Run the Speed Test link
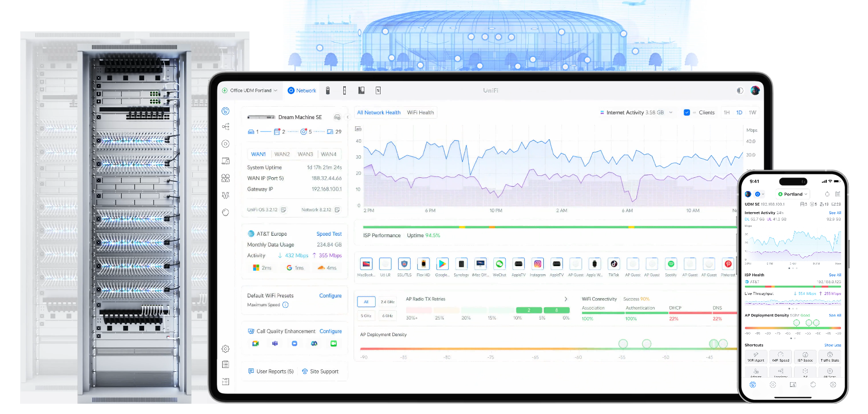The width and height of the screenshot is (868, 414). [329, 234]
